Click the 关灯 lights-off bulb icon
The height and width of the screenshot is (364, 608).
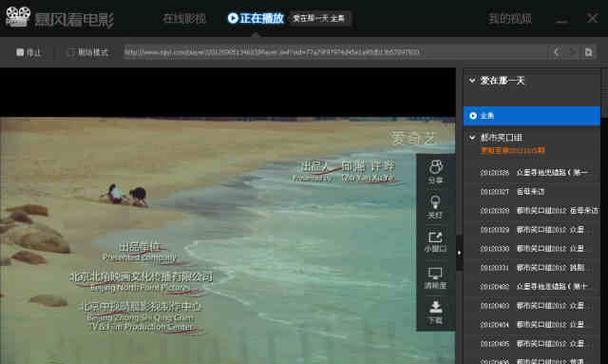coord(435,207)
